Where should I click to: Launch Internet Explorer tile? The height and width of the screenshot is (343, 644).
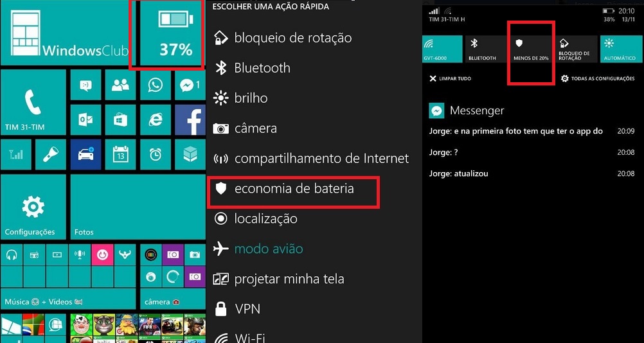156,120
